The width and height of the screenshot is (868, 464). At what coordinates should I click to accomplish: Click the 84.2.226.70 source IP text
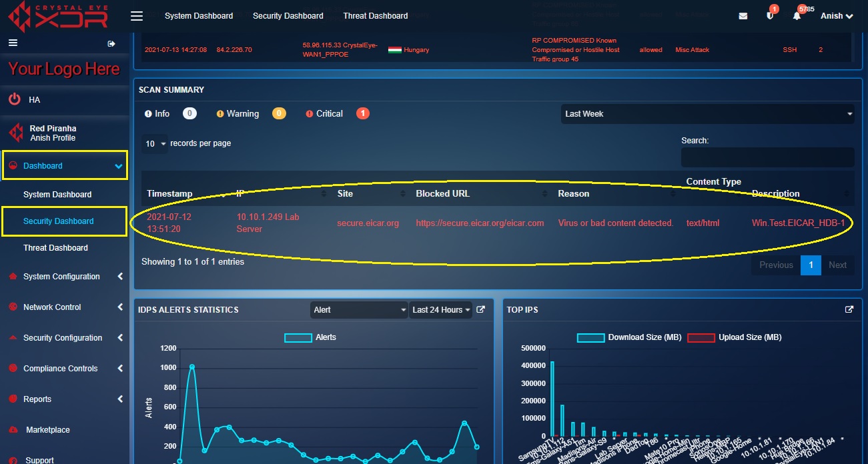[235, 50]
